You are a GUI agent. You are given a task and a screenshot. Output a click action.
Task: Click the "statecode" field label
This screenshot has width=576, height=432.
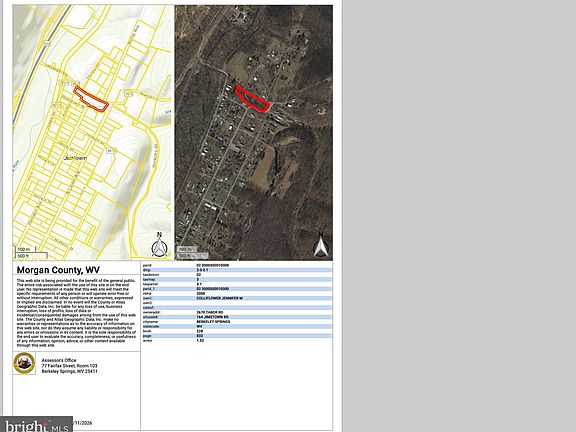click(151, 326)
